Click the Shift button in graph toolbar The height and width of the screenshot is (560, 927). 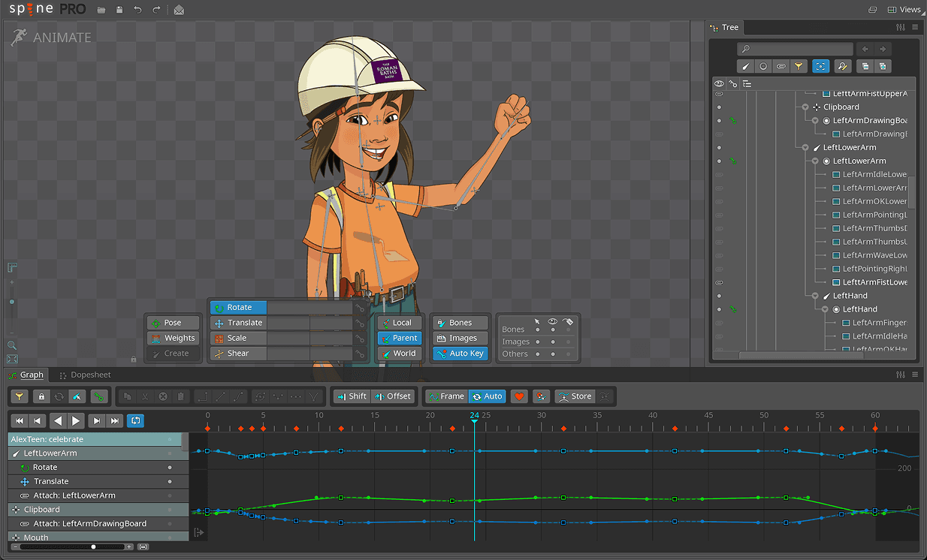[x=352, y=396]
